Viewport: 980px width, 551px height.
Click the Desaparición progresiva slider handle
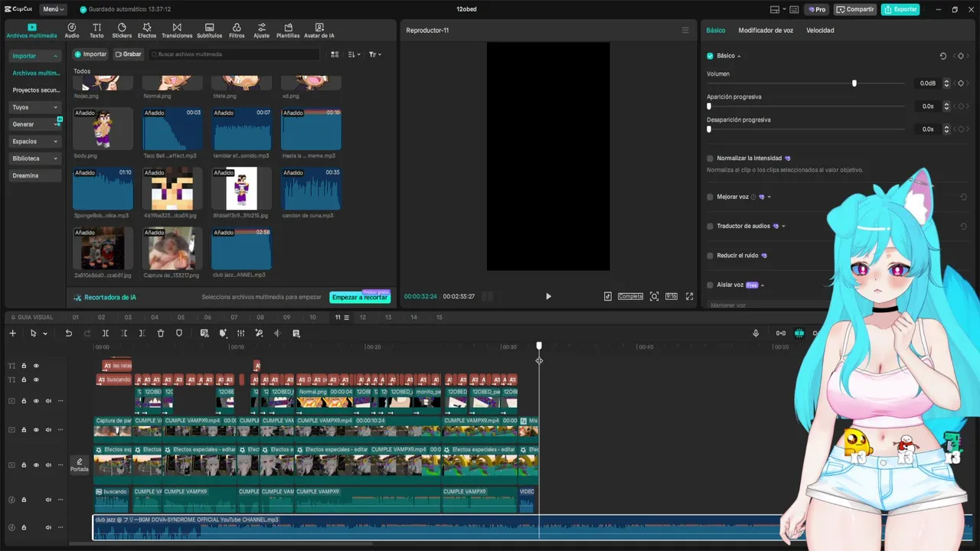click(709, 129)
